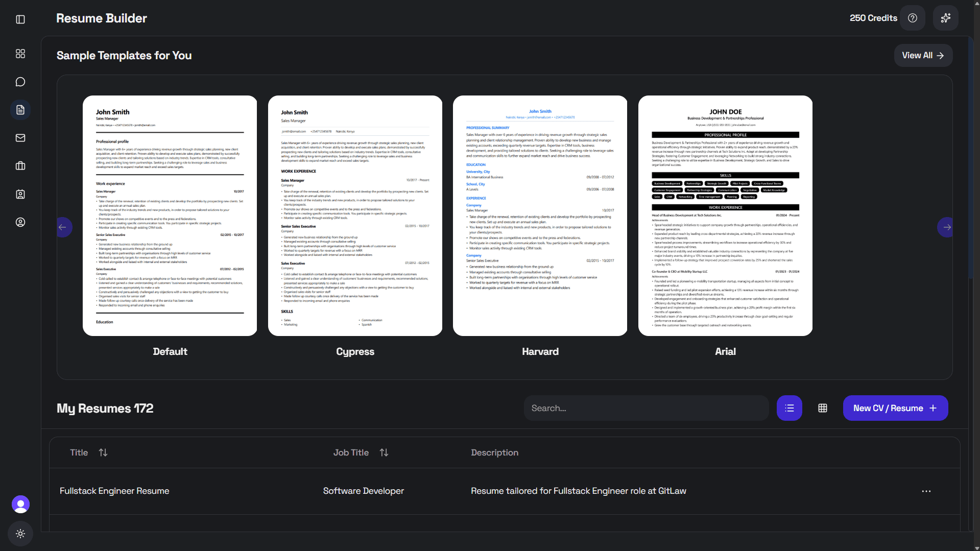The height and width of the screenshot is (551, 980).
Task: Open the user profile icon in sidebar
Action: 20,222
